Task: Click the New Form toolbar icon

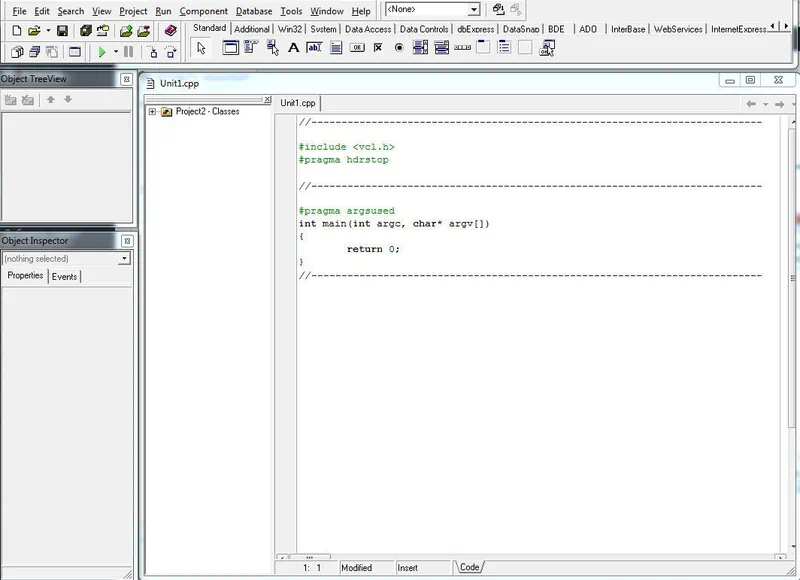Action: tap(75, 52)
